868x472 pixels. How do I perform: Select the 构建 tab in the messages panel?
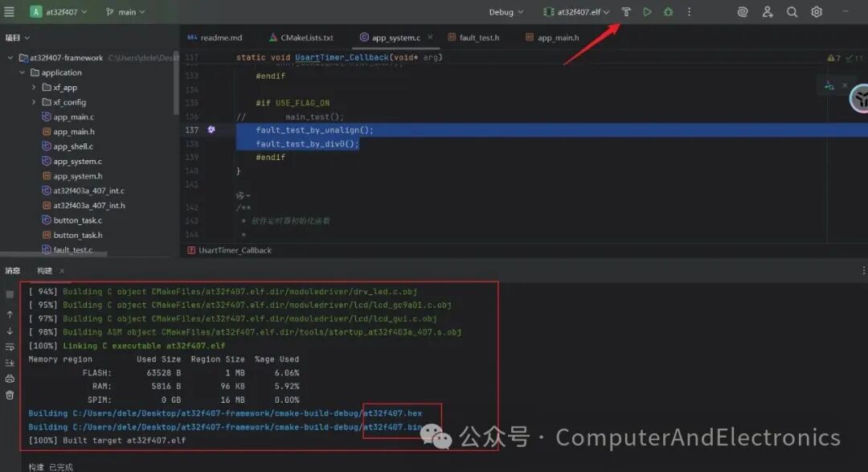click(x=44, y=271)
